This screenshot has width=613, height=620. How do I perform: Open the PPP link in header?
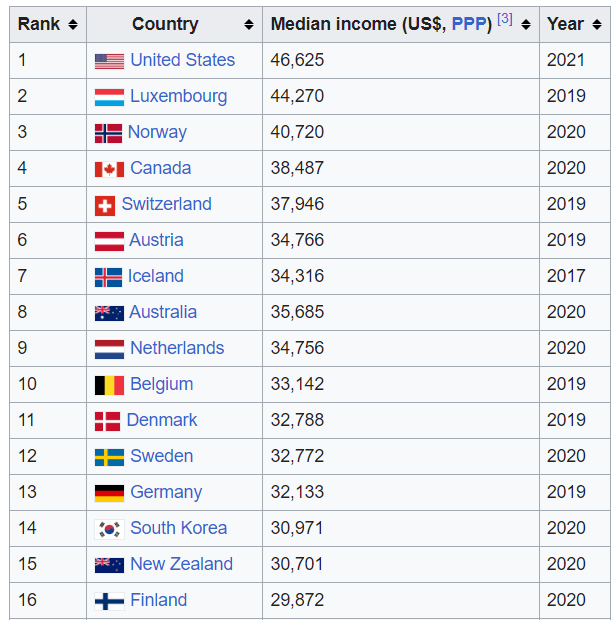pyautogui.click(x=471, y=24)
